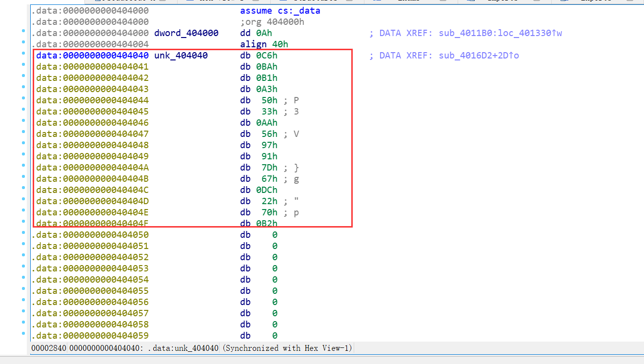Switch to the IDA View-A tab
644x364 pixels.
[x=212, y=1]
